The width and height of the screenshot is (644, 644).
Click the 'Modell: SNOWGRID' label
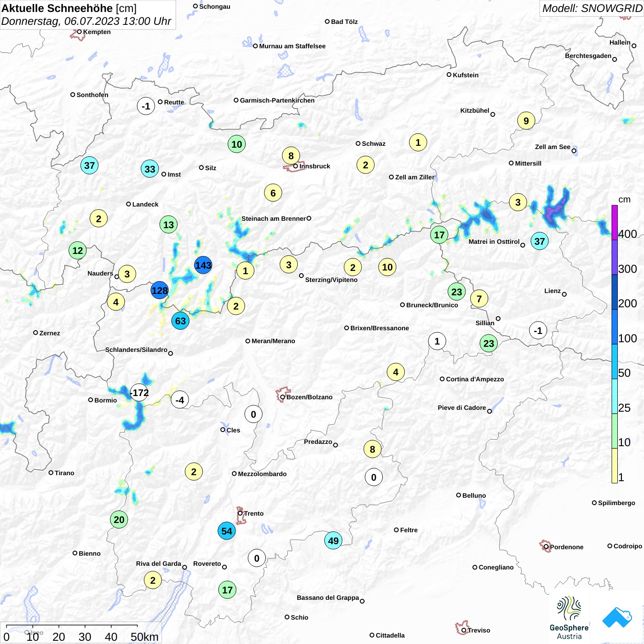pyautogui.click(x=592, y=8)
